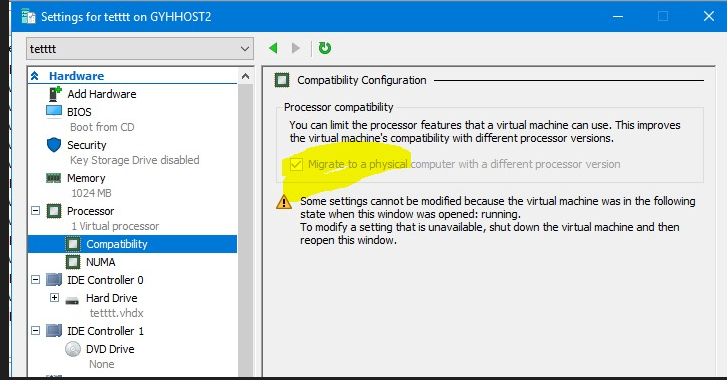Select the BIOS entry
The image size is (727, 380).
(x=79, y=112)
